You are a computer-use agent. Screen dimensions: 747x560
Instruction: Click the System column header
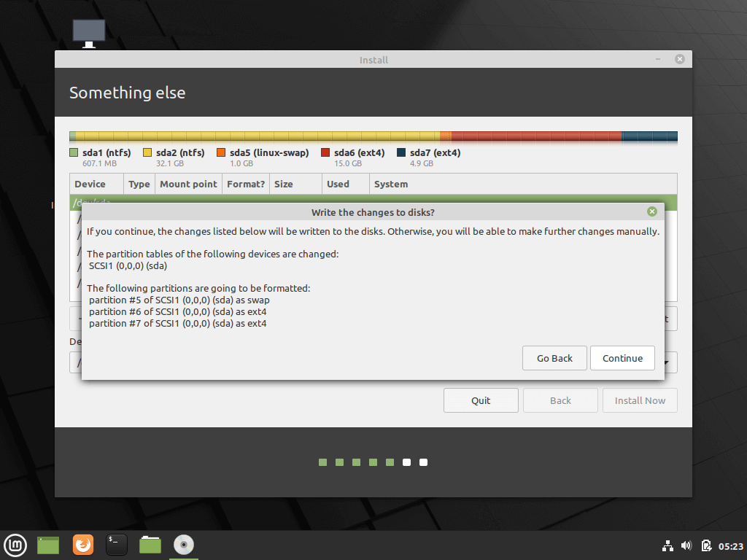391,184
